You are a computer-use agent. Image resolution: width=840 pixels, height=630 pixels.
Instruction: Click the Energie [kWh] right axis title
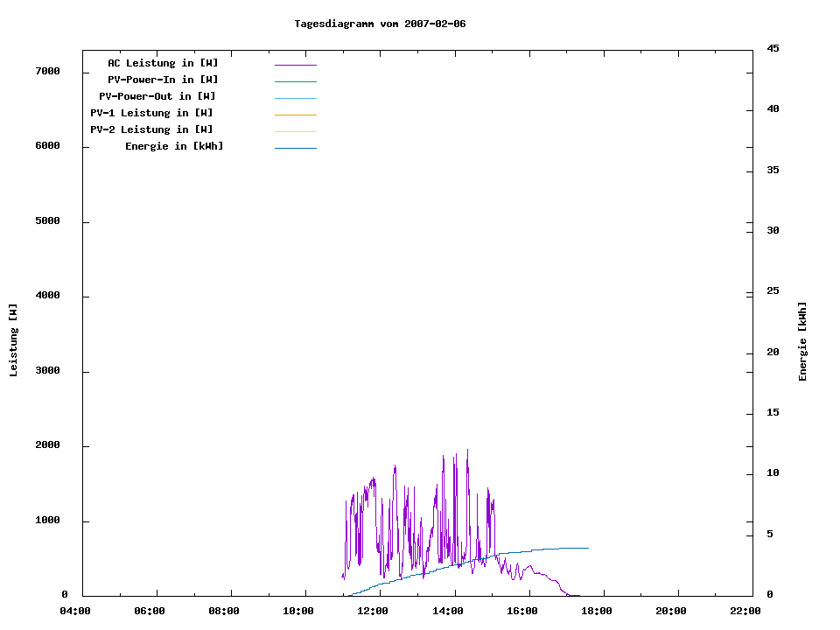click(802, 341)
